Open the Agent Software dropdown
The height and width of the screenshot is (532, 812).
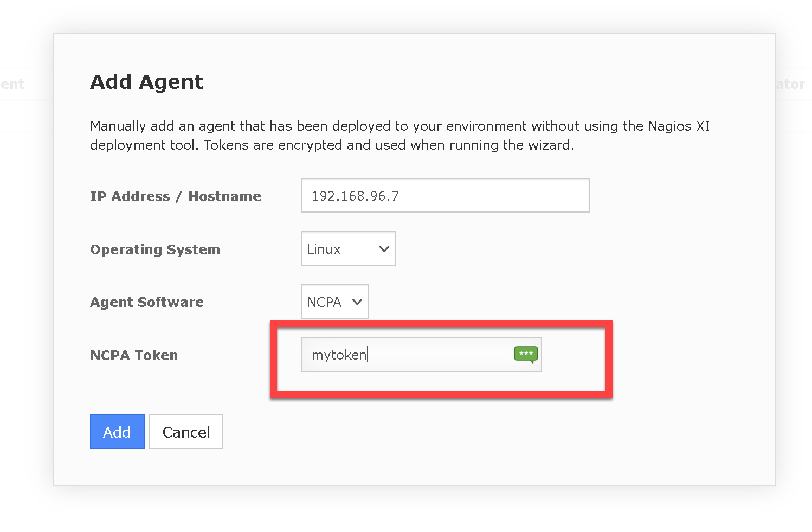tap(334, 302)
